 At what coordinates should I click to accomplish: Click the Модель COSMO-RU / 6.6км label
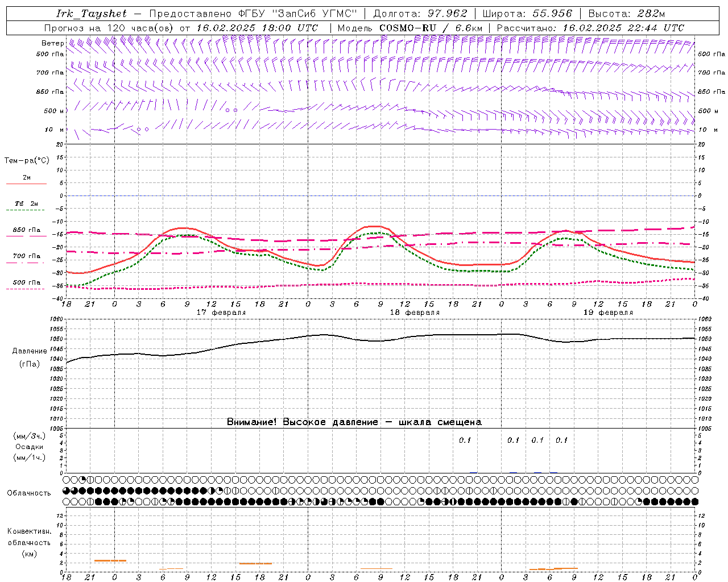(409, 28)
